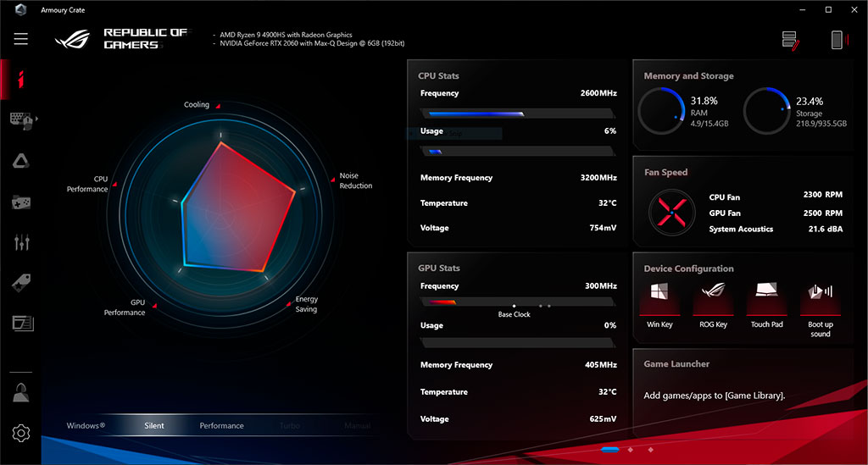Go to the second dashboard page dot

[x=631, y=450]
